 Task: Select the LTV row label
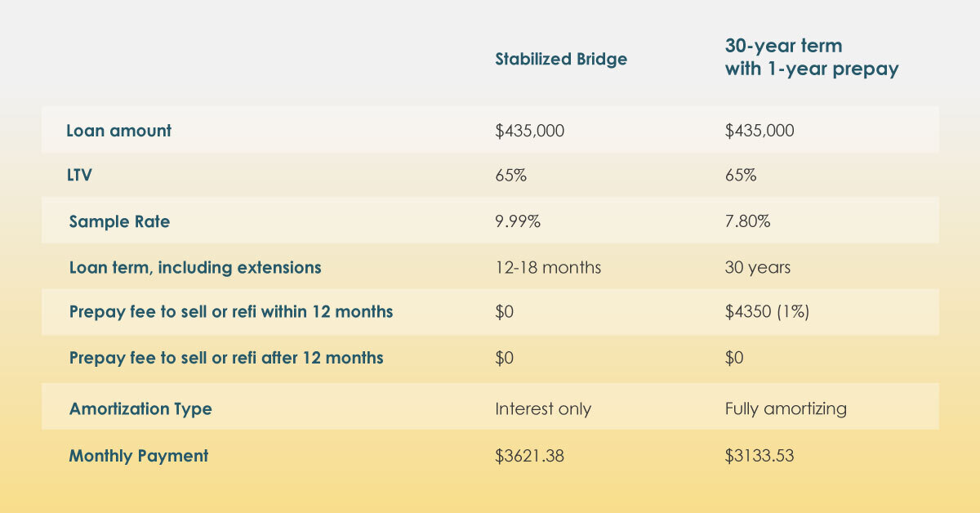point(81,176)
